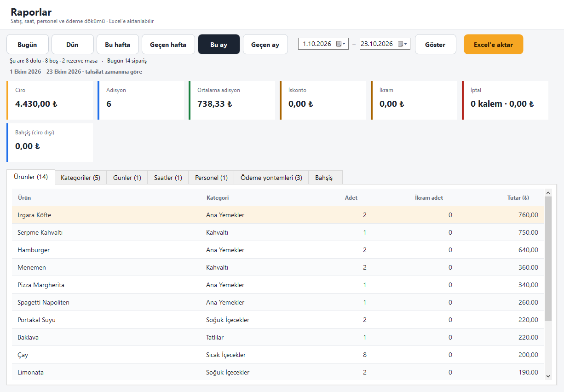564x392 pixels.
Task: Click the Ciro card value 4.430,00 ₺
Action: (36, 104)
